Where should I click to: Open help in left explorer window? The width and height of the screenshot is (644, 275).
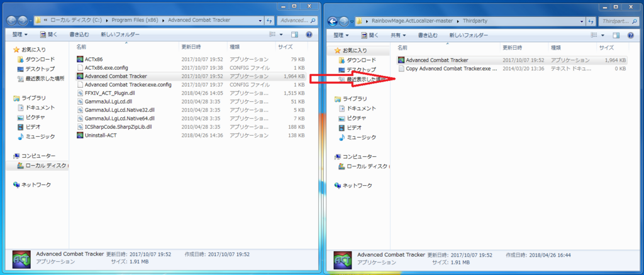(309, 35)
